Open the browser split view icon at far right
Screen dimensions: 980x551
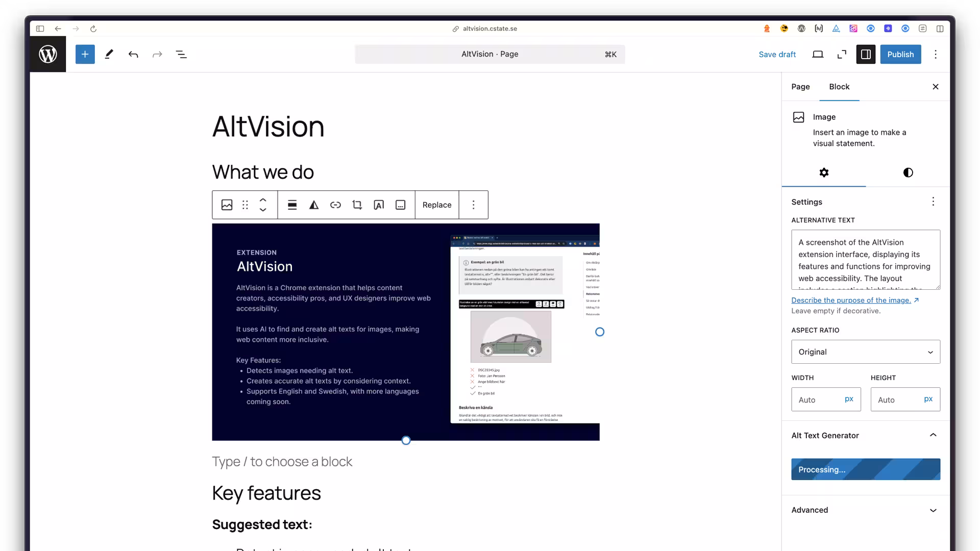[940, 29]
